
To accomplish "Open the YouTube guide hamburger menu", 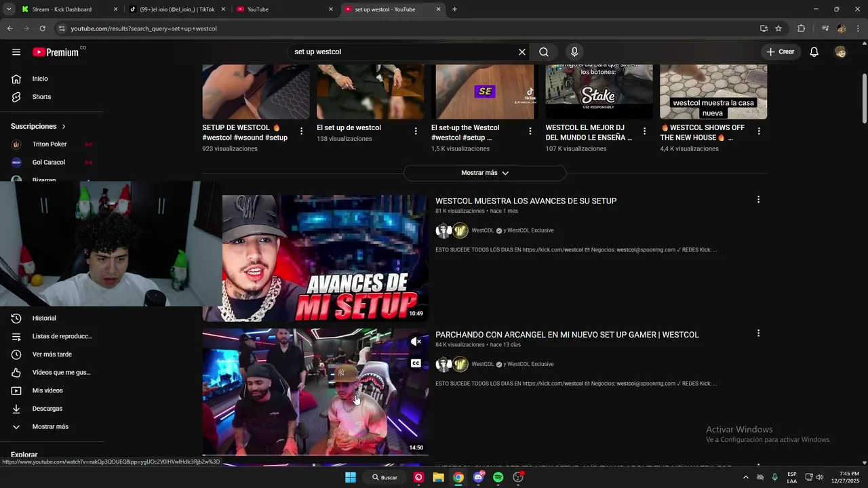I will [16, 52].
